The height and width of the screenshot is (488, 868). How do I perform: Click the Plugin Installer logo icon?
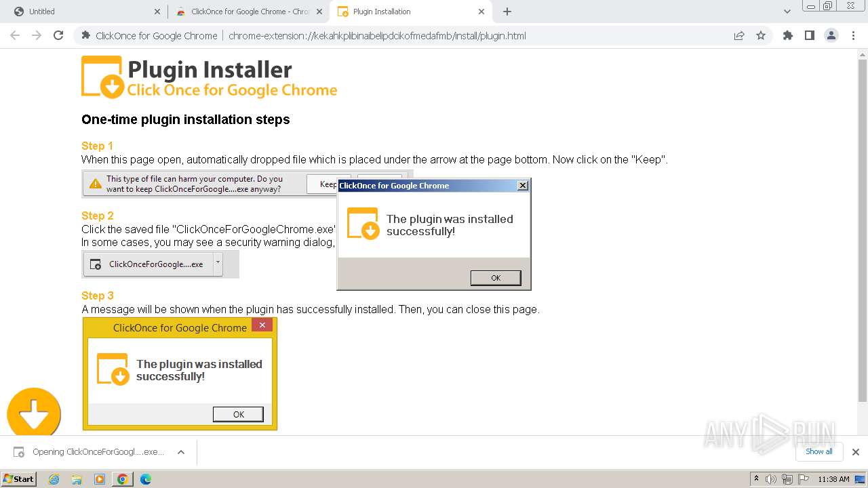102,77
